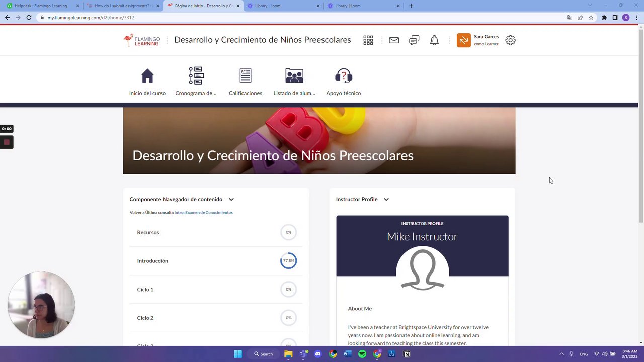Click the Mike Instructor name heading

(x=422, y=237)
